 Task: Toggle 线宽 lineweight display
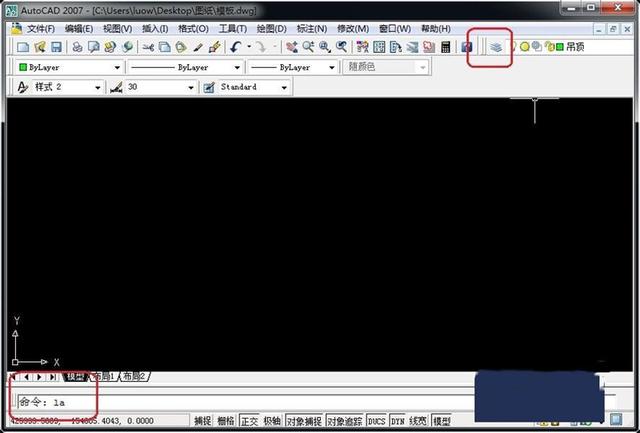pos(418,421)
